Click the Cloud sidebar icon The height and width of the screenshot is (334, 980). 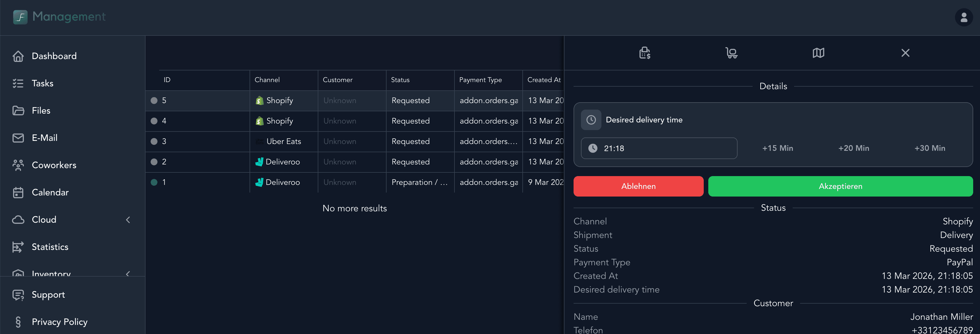click(x=18, y=220)
